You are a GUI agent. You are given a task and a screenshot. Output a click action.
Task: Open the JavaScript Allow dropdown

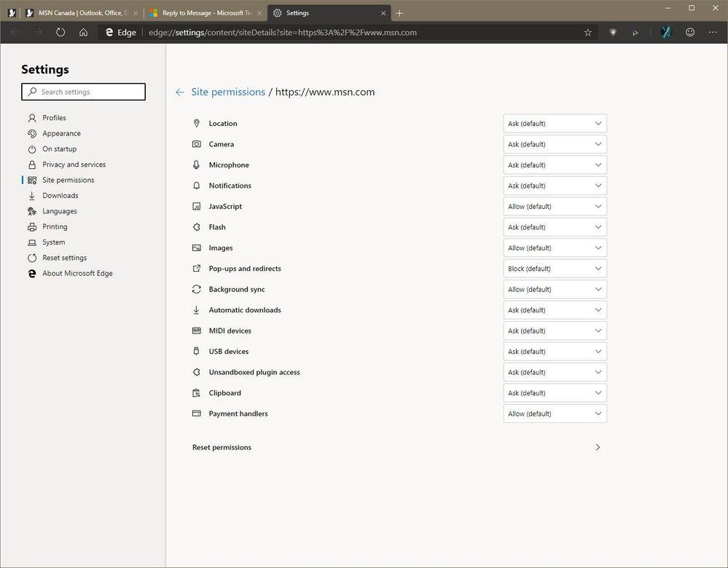pyautogui.click(x=555, y=207)
